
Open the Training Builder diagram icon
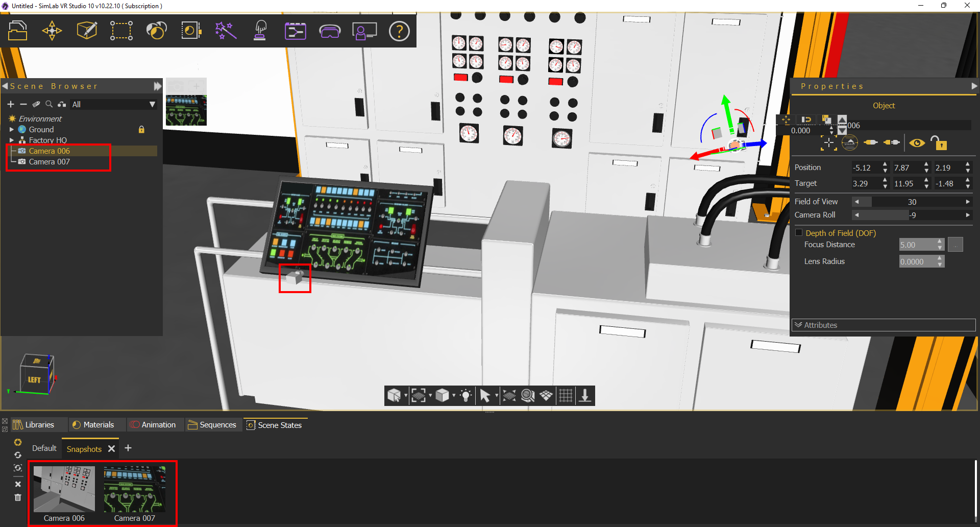pos(295,31)
